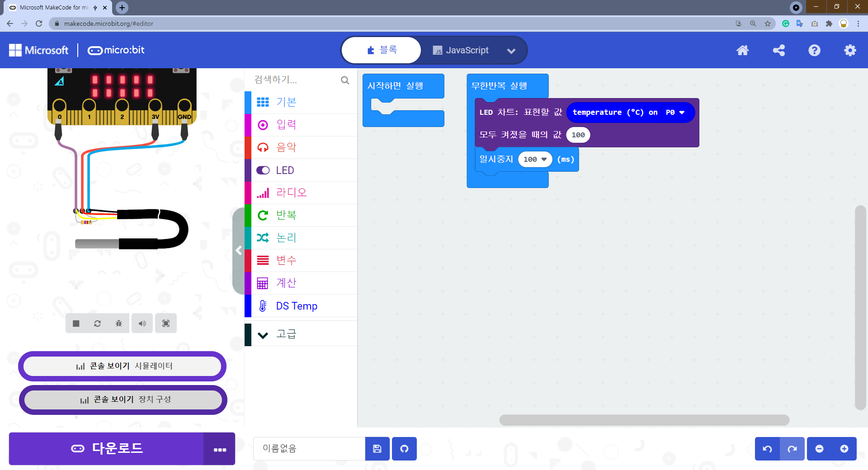
Task: Open the share project dialog
Action: (x=778, y=50)
